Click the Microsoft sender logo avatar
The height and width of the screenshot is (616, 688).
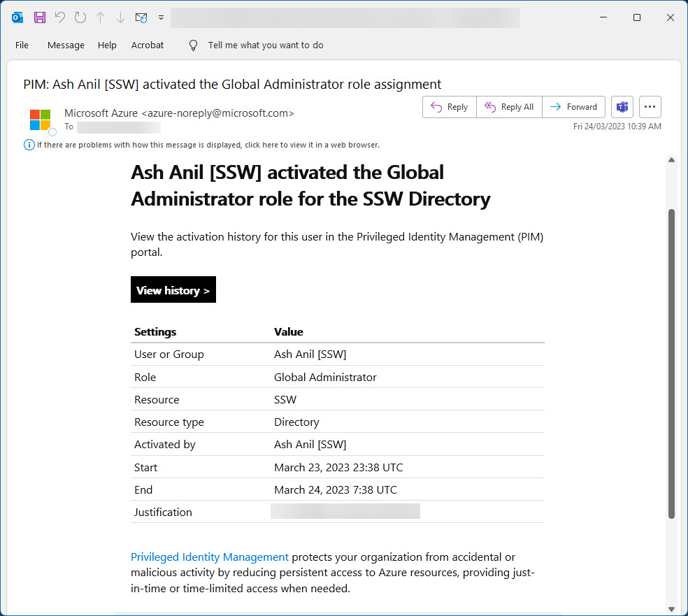click(41, 120)
